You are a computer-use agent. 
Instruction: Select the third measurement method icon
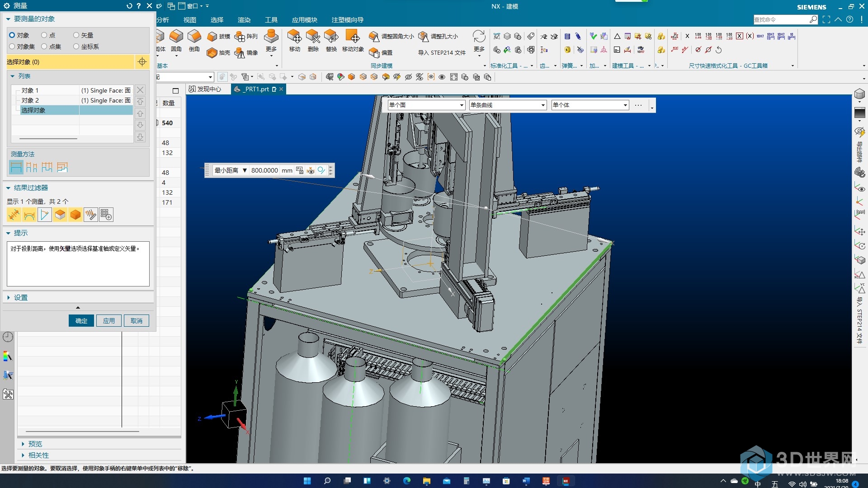coord(47,167)
